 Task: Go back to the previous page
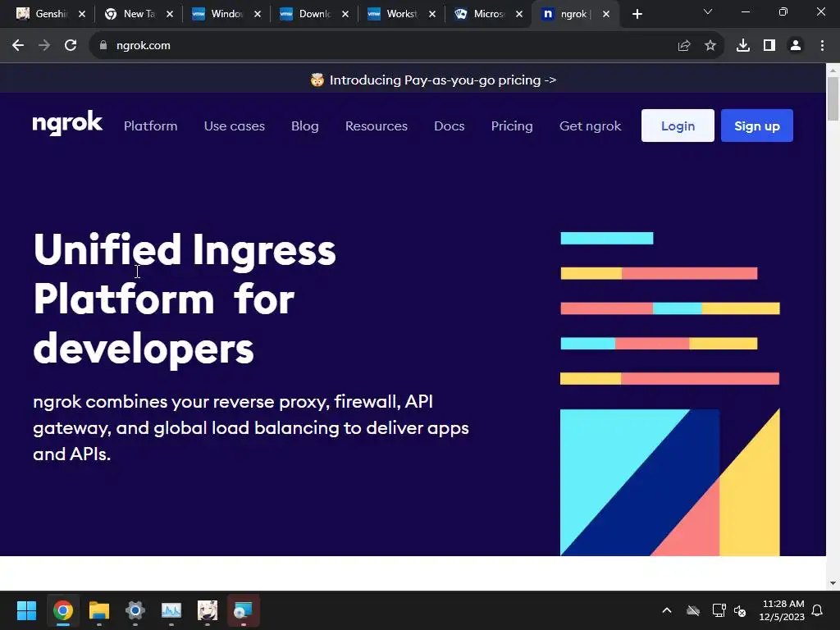point(18,46)
